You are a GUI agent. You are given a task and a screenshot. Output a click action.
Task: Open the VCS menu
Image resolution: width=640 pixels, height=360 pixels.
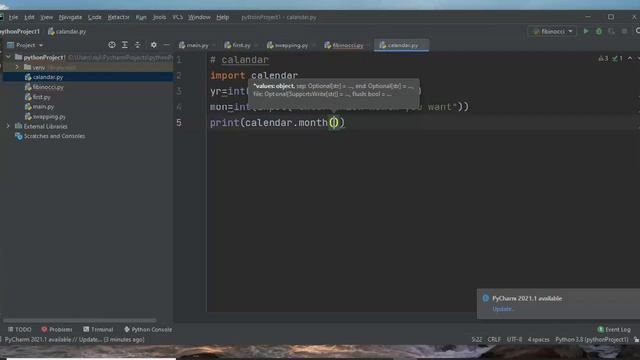tap(177, 17)
